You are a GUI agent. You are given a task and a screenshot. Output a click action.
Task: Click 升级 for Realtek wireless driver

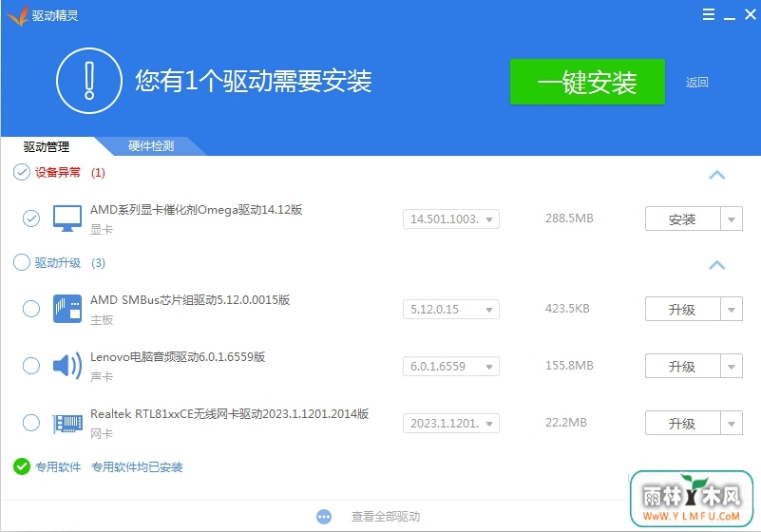[x=682, y=424]
